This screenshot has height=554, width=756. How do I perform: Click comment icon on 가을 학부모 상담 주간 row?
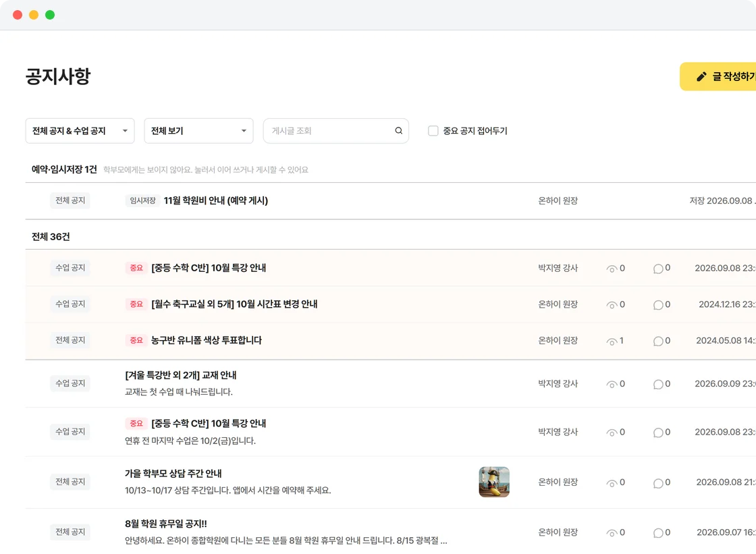(658, 483)
